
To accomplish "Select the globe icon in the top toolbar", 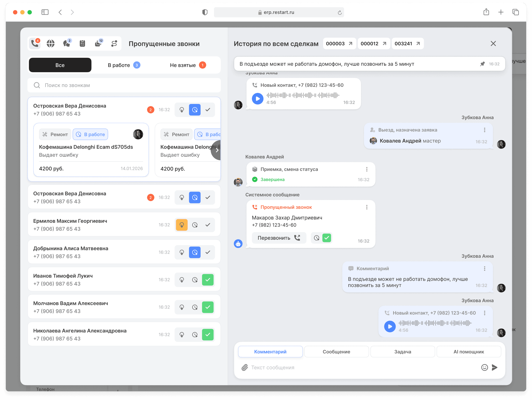I will point(50,44).
